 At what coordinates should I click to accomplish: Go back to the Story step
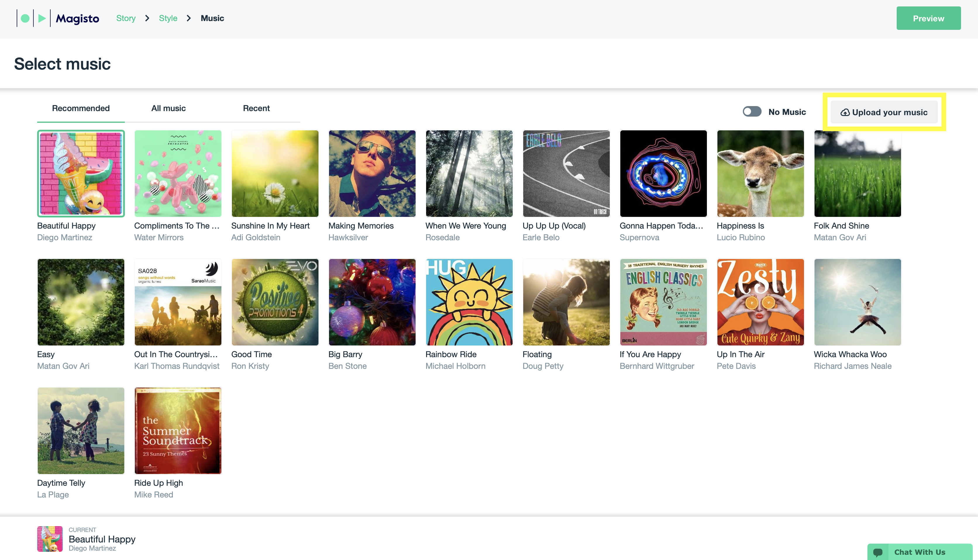point(126,18)
